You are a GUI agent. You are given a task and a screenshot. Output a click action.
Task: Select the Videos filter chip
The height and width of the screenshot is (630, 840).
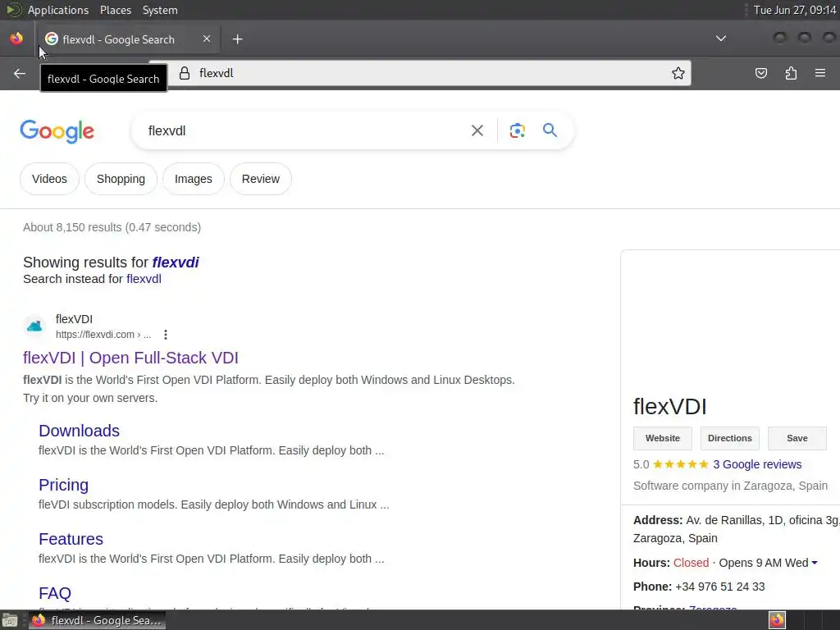[x=49, y=179]
